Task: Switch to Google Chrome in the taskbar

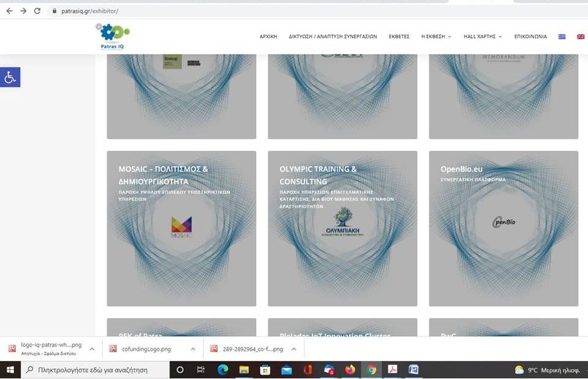Action: point(371,370)
